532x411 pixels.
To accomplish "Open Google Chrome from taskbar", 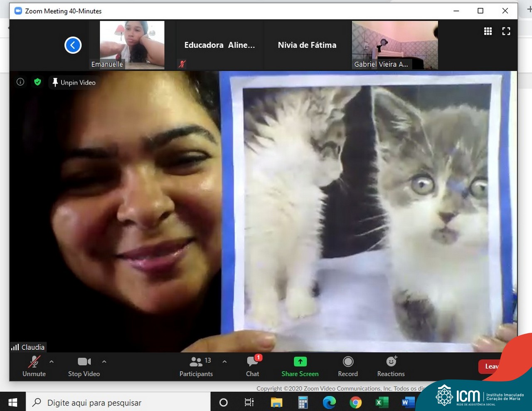I will [x=355, y=402].
